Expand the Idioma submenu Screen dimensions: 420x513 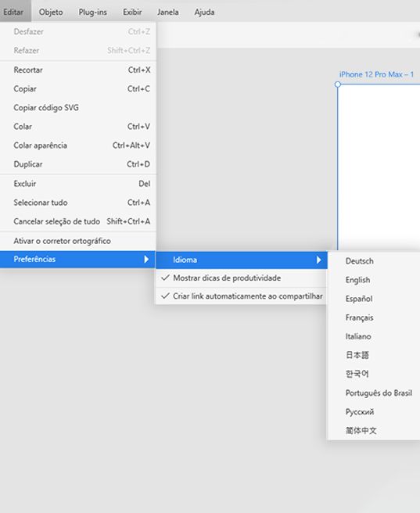click(242, 260)
